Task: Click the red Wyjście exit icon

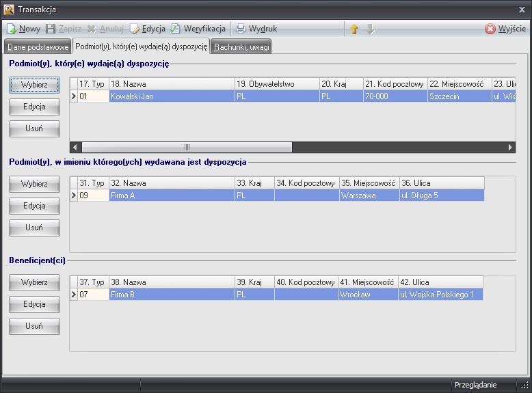Action: tap(490, 29)
